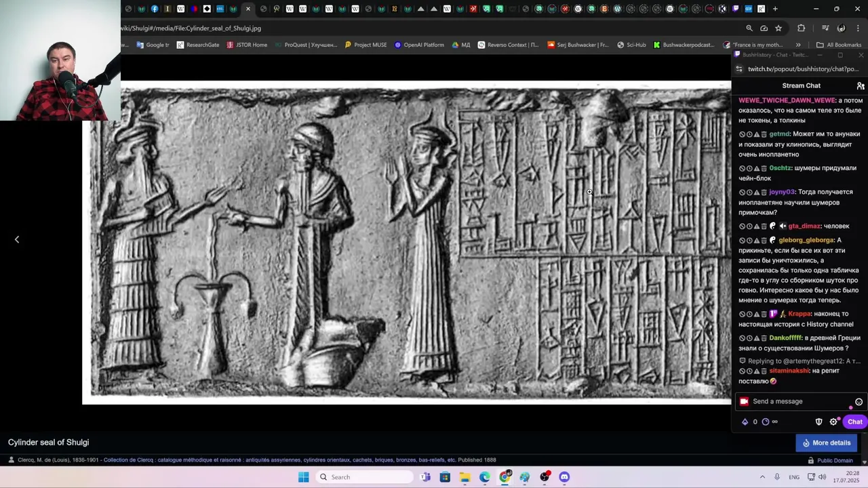The width and height of the screenshot is (868, 488).
Task: Open the МД Google Drive bookmark
Action: (x=460, y=45)
